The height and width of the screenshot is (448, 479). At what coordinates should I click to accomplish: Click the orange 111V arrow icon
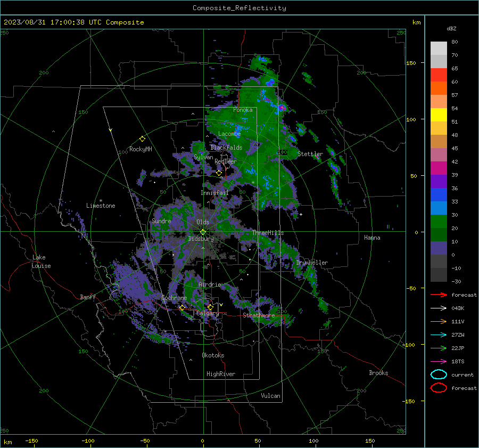coord(439,321)
